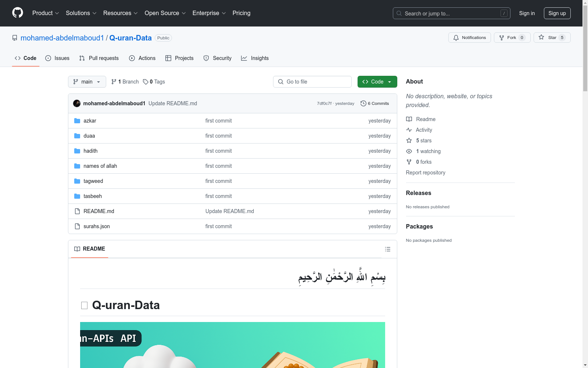Star the repository with Star button
Screen dimensions: 588x368
pos(552,38)
